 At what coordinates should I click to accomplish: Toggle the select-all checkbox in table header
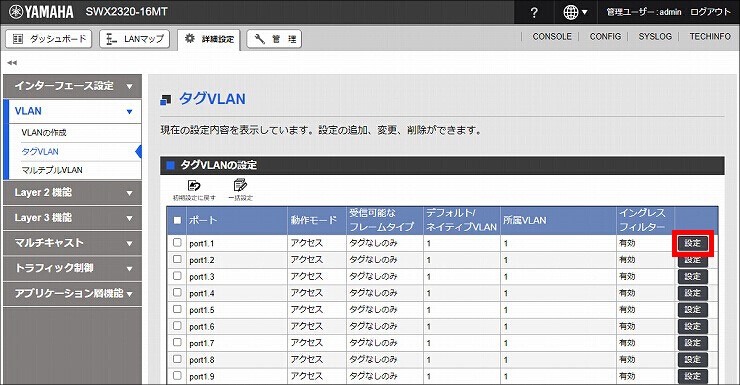(177, 220)
